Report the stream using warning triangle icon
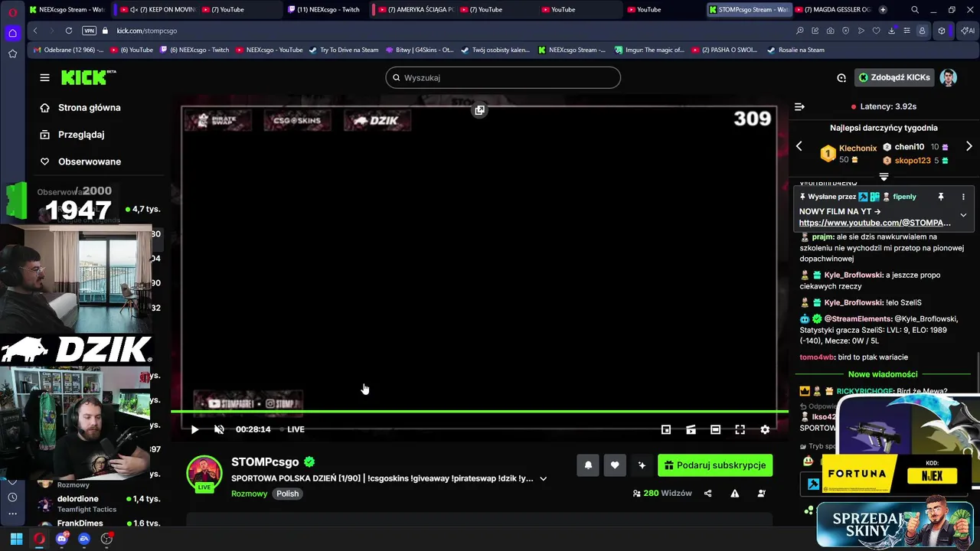This screenshot has height=551, width=980. point(734,494)
